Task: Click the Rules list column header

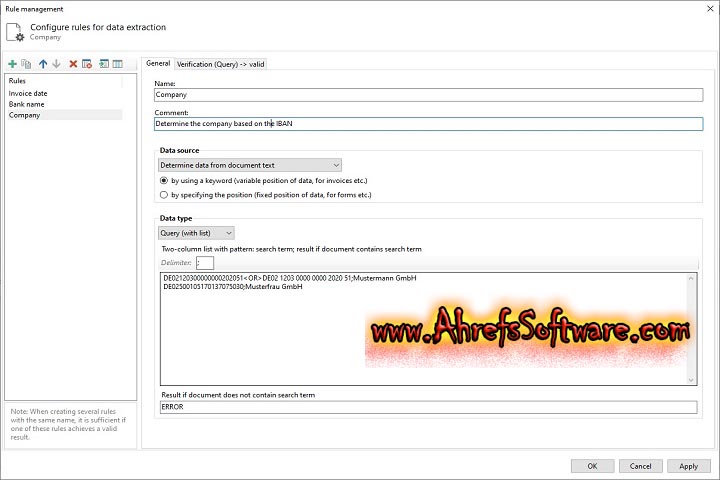Action: pyautogui.click(x=64, y=81)
